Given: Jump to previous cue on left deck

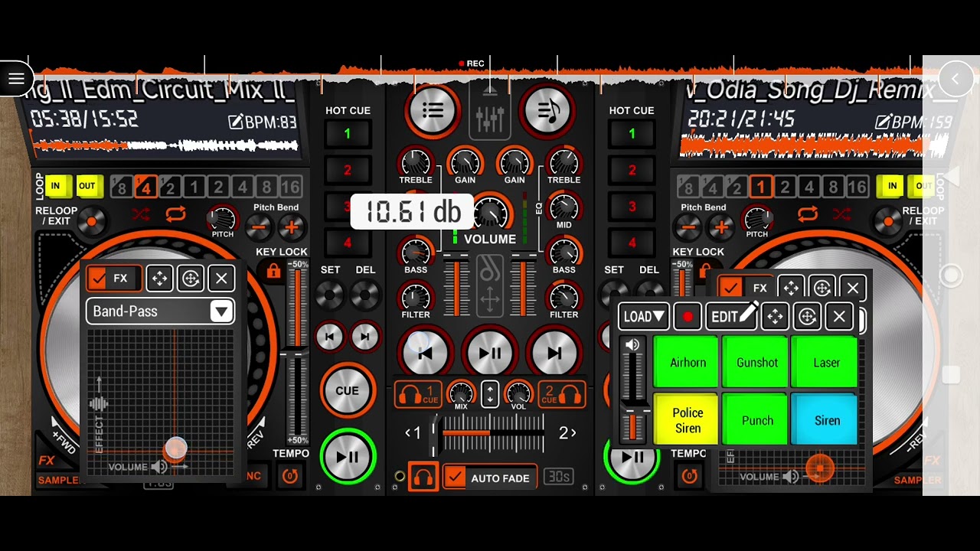Looking at the screenshot, I should click(330, 337).
